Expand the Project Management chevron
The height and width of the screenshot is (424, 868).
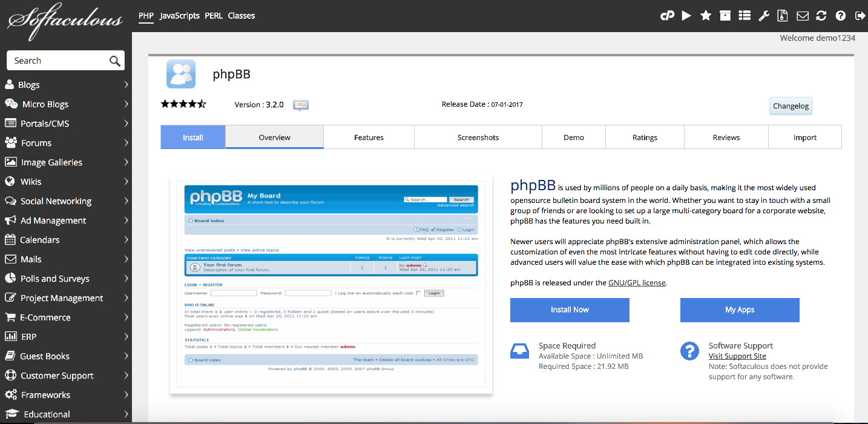pos(126,298)
